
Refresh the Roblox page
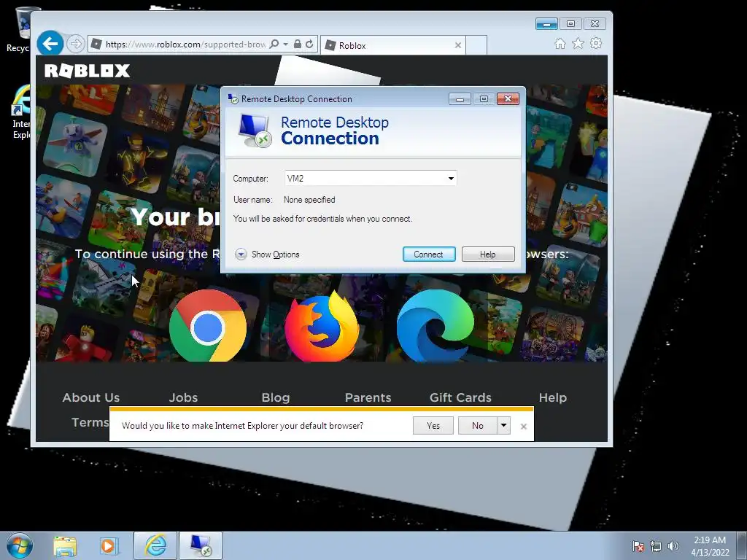pyautogui.click(x=309, y=44)
